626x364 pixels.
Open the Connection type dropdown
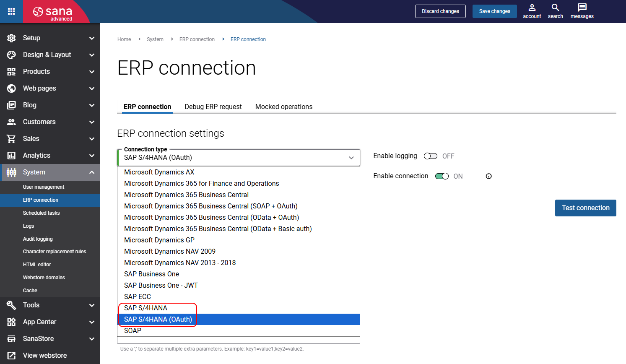[239, 158]
